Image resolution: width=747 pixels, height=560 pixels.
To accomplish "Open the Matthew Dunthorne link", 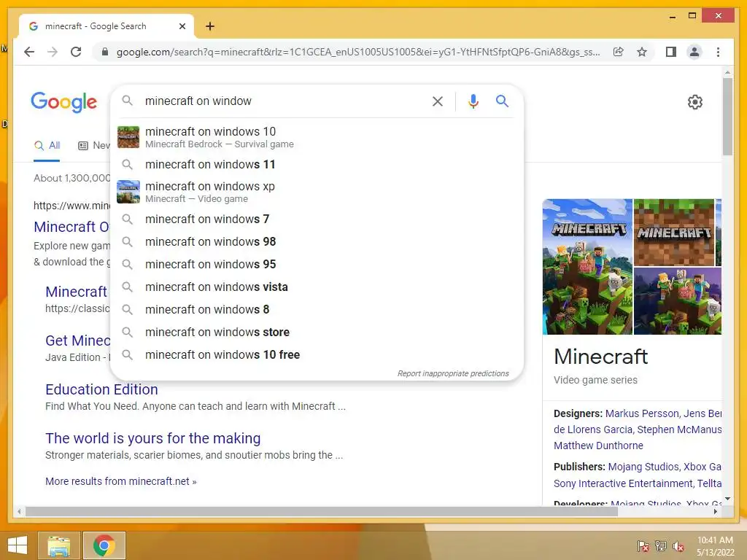I will 598,446.
